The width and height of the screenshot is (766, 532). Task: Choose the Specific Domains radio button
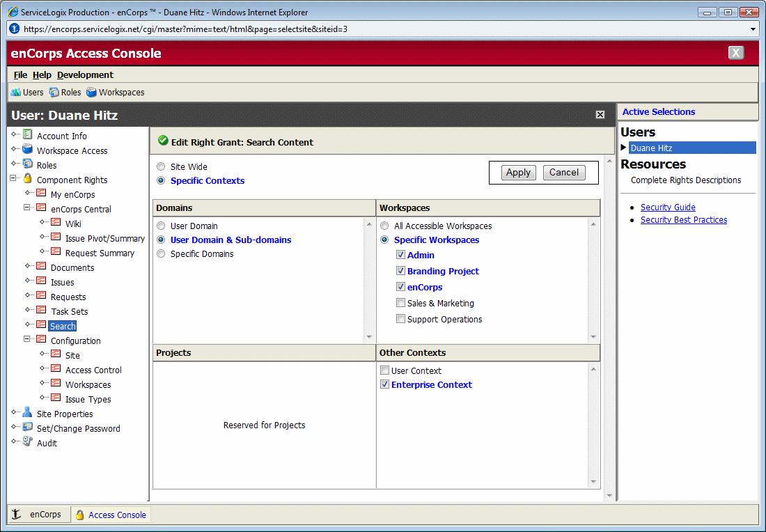click(x=161, y=253)
